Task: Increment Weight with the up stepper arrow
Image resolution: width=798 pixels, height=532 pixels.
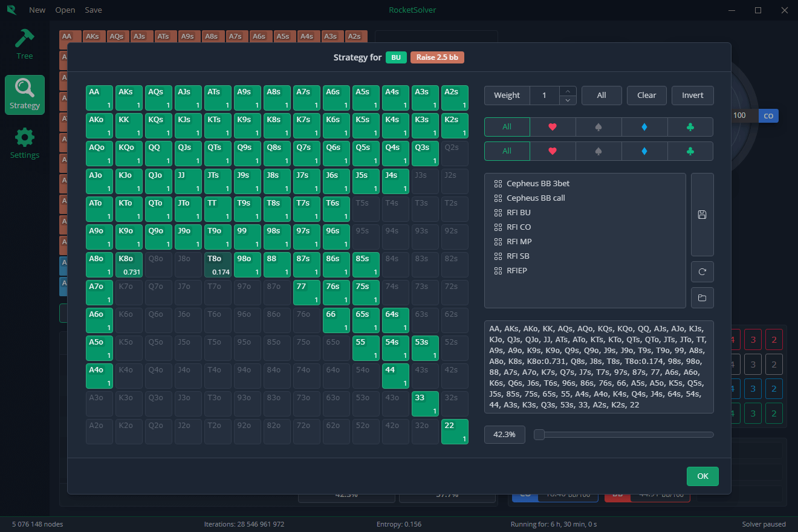Action: click(x=568, y=91)
